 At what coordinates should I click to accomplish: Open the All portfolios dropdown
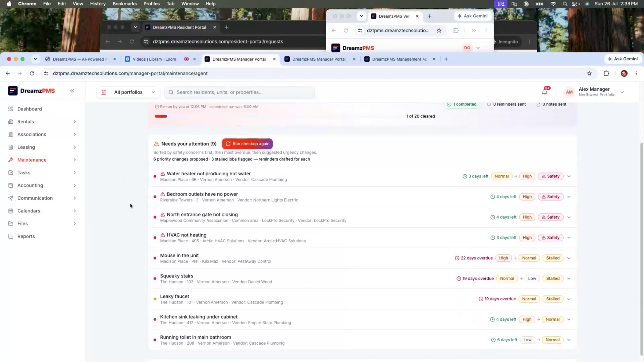coord(128,92)
